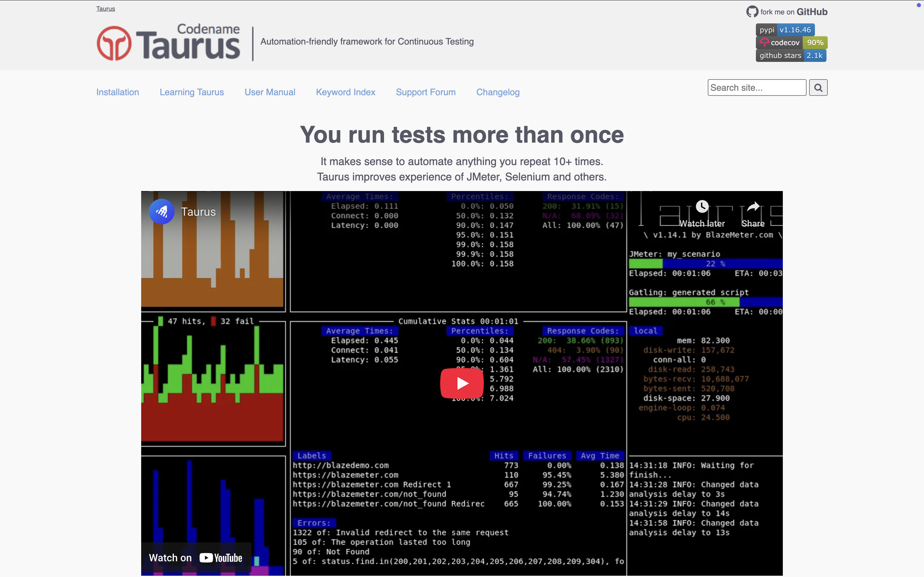Open the Learning Taurus section
Image resolution: width=924 pixels, height=577 pixels.
[x=192, y=92]
